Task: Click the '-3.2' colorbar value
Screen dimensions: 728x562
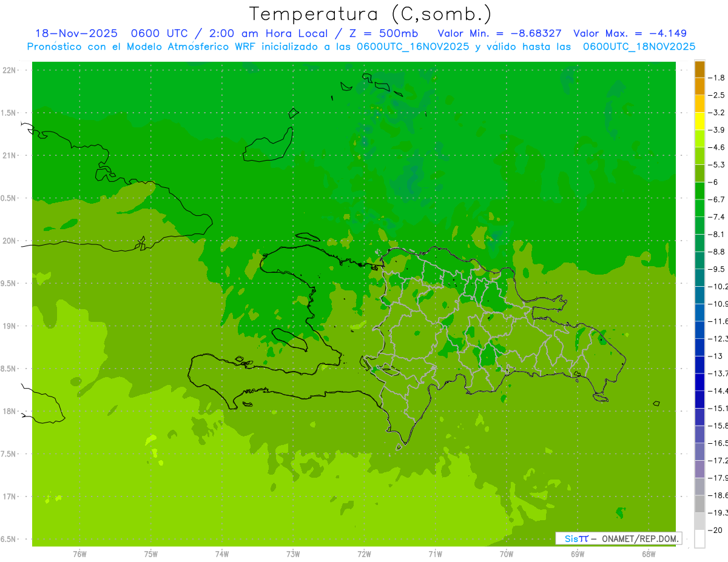Action: [717, 113]
